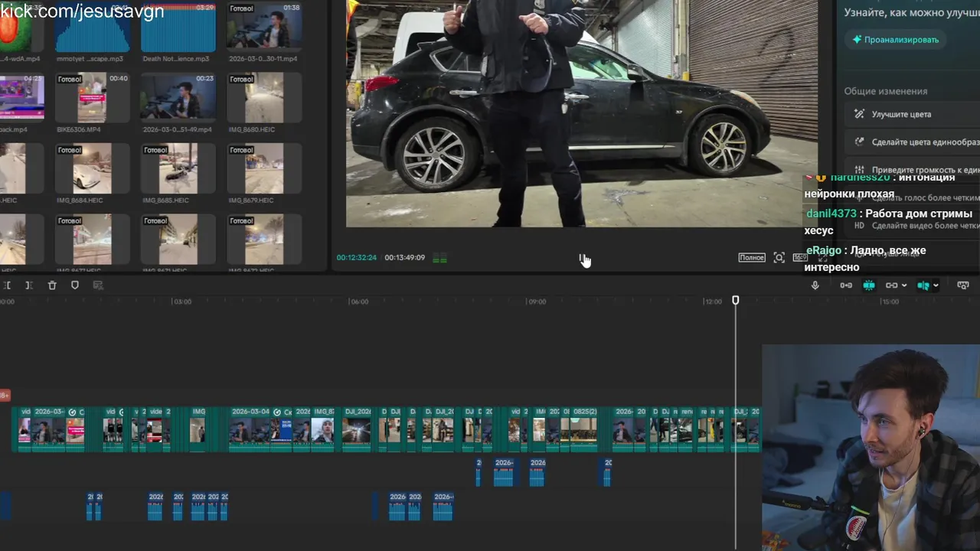The width and height of the screenshot is (980, 551).
Task: Select the IMG_8680.HEIC thumbnail
Action: [x=264, y=98]
